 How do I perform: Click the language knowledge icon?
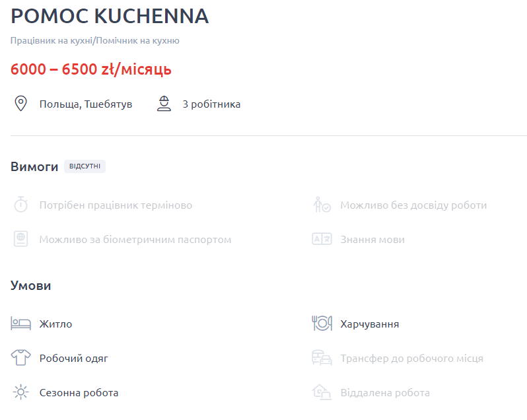coord(322,239)
